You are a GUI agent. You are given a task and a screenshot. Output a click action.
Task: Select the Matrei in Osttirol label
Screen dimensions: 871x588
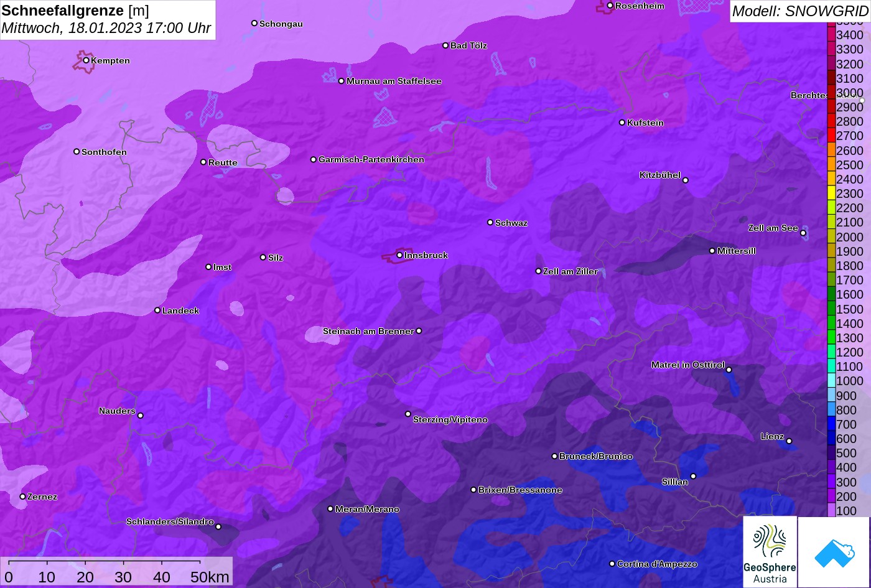click(688, 365)
